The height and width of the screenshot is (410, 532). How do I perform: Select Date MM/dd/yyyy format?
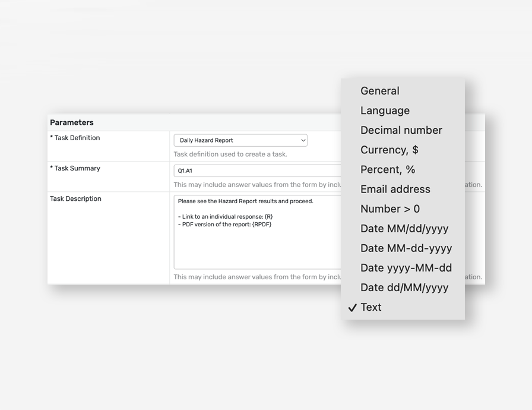pos(404,228)
